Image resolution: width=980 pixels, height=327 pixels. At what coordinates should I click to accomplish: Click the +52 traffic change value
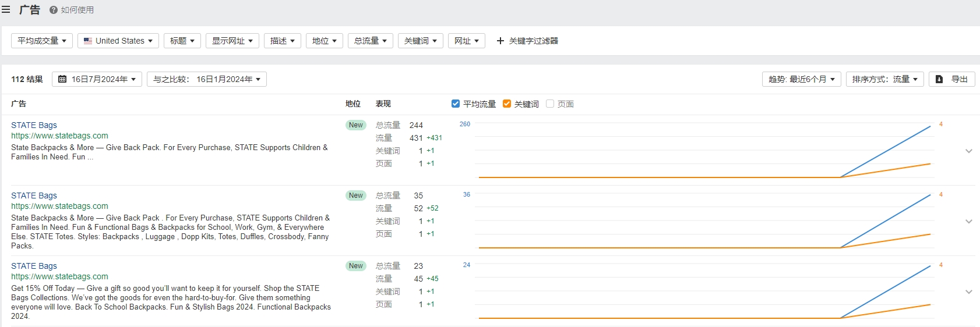432,208
